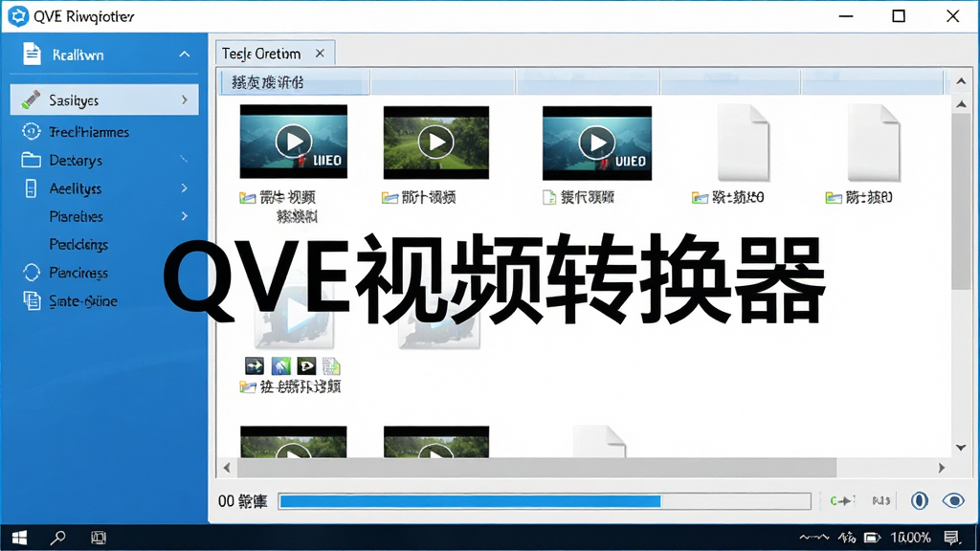
Task: Select Pancircass in the sidebar
Action: coord(78,273)
